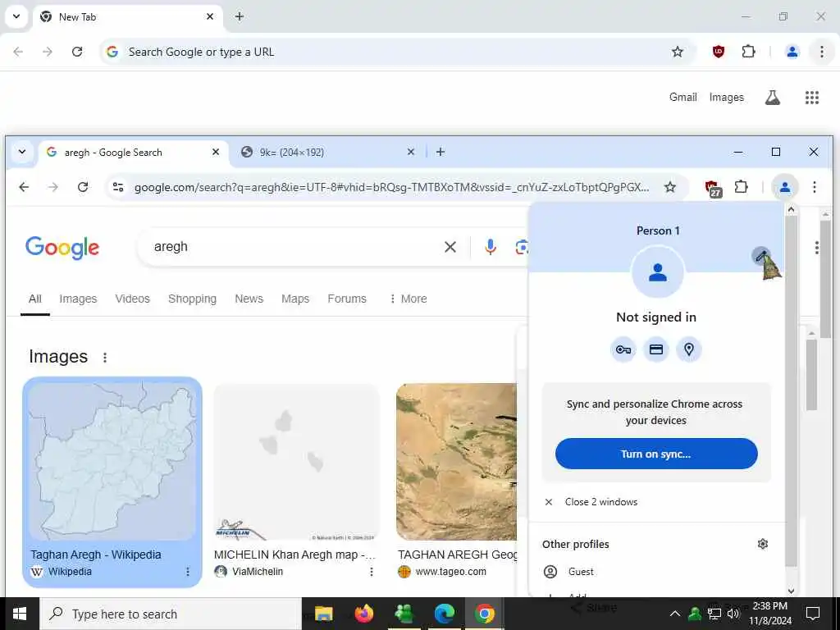This screenshot has width=840, height=630.
Task: Open site information icon beside google.com URL
Action: tap(117, 186)
